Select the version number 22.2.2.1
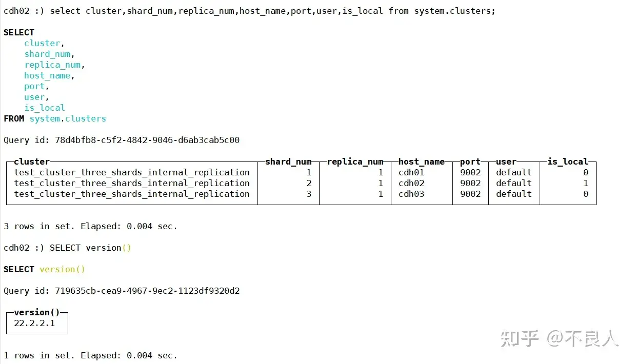 pyautogui.click(x=34, y=323)
